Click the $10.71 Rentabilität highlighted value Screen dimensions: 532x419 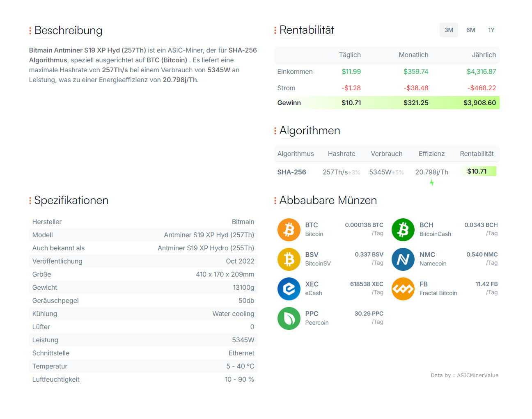[479, 171]
